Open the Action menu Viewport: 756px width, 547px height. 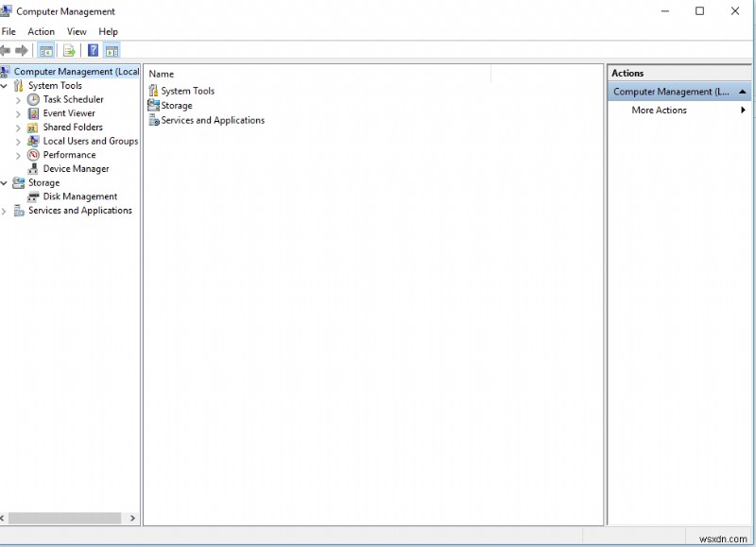pyautogui.click(x=41, y=31)
